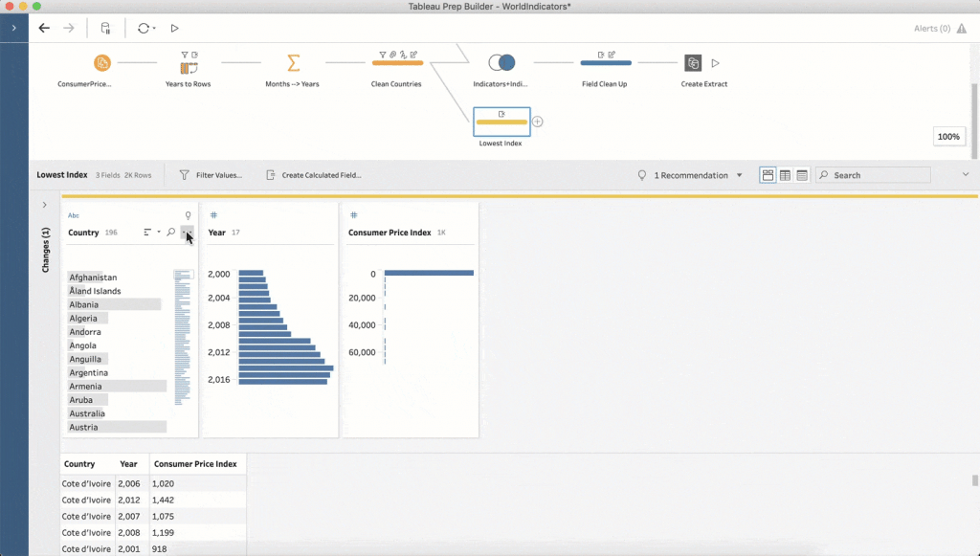Open the refresh options dropdown arrow
The width and height of the screenshot is (980, 556).
[154, 28]
